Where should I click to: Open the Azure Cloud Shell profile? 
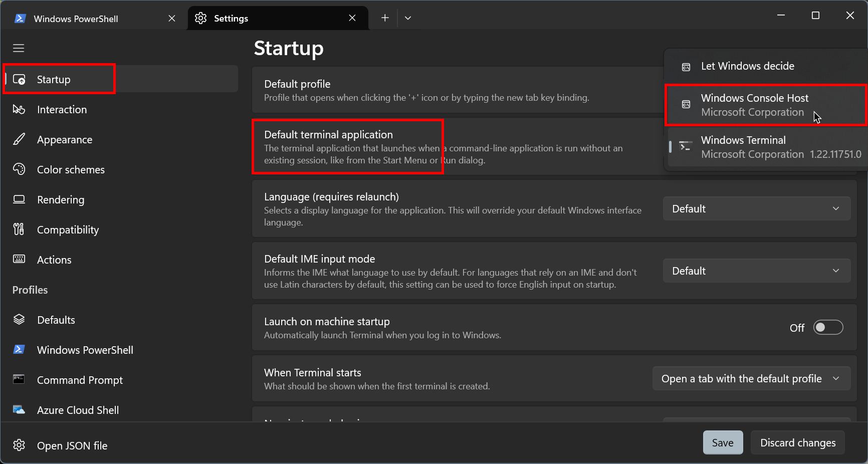click(120, 410)
